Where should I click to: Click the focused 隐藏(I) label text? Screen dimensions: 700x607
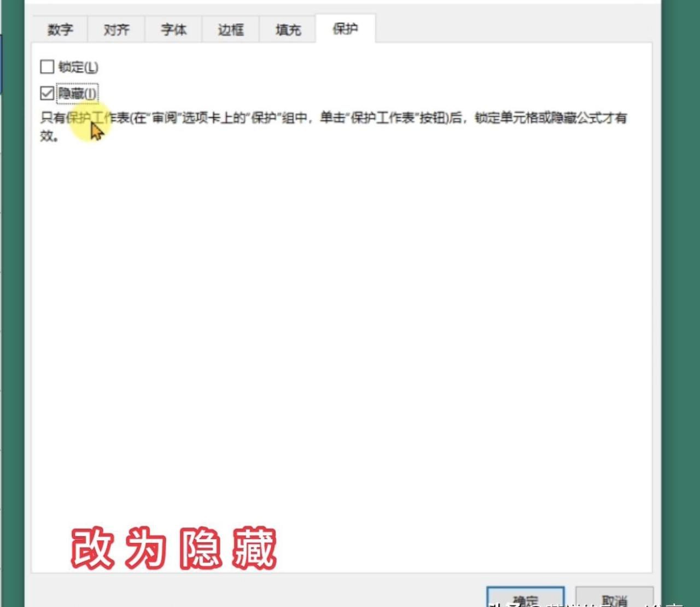point(77,94)
